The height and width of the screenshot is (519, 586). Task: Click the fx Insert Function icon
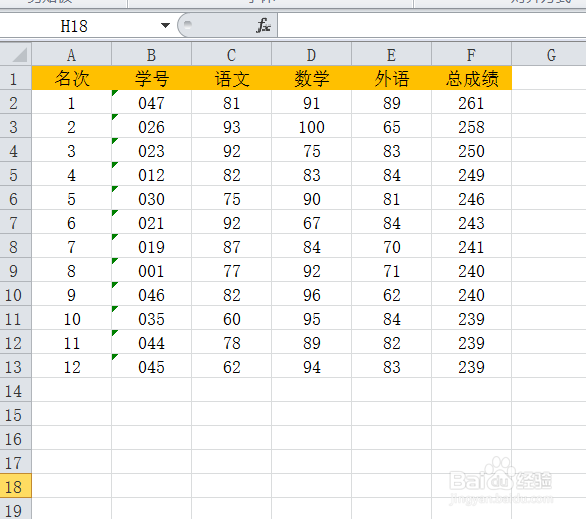point(263,26)
